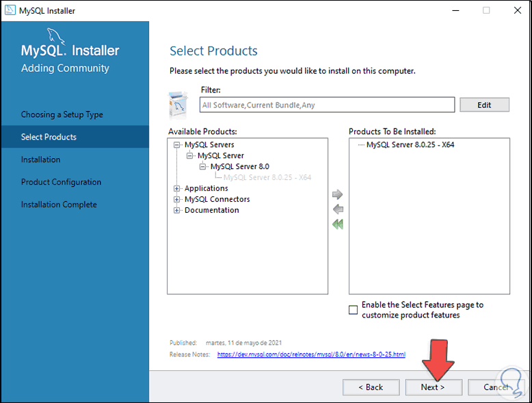Select the MySQL Connectors tree label

[x=217, y=199]
